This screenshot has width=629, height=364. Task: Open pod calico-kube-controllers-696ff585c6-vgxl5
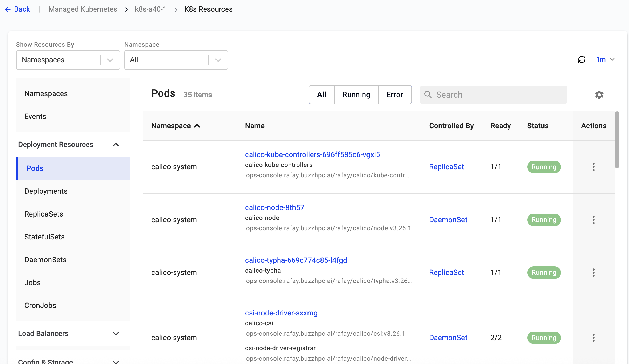point(312,154)
